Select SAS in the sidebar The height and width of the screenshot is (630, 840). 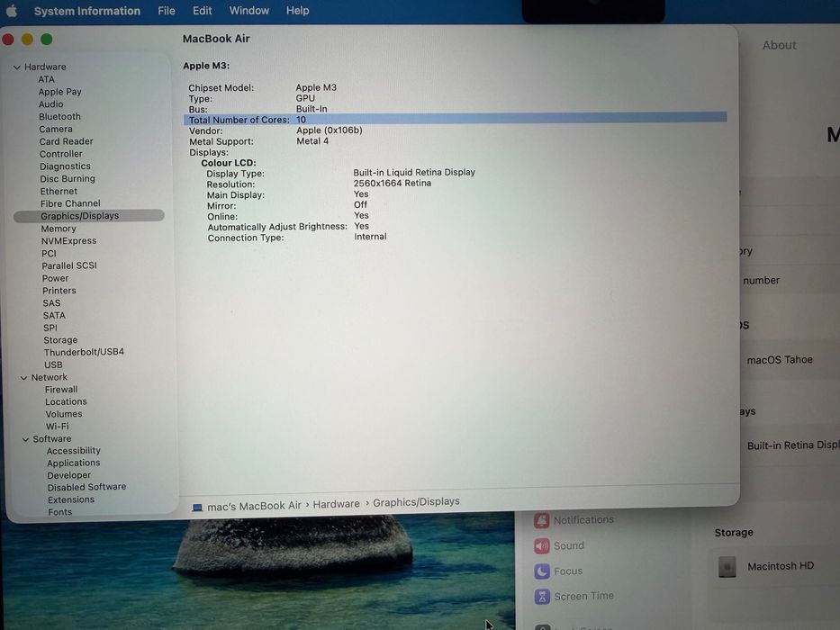coord(51,303)
